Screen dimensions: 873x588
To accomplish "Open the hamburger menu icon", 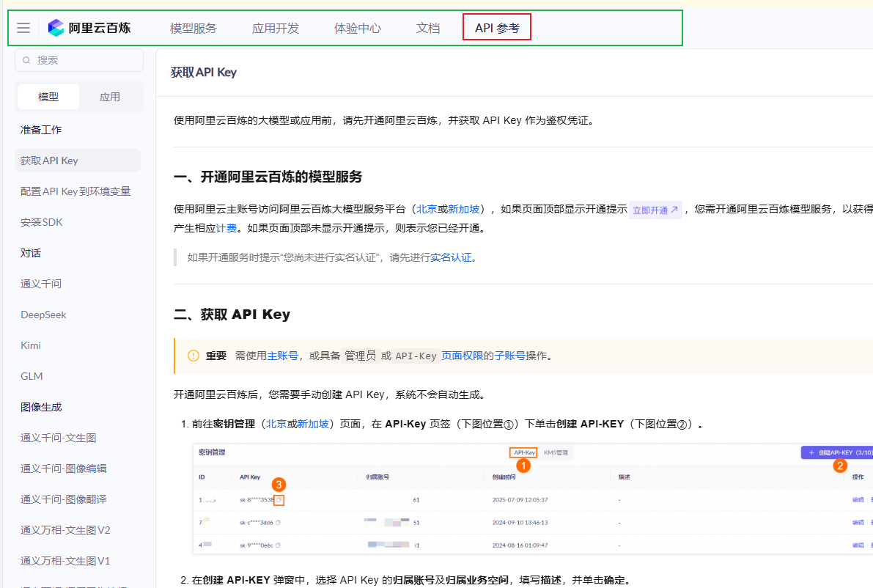I will pos(23,28).
